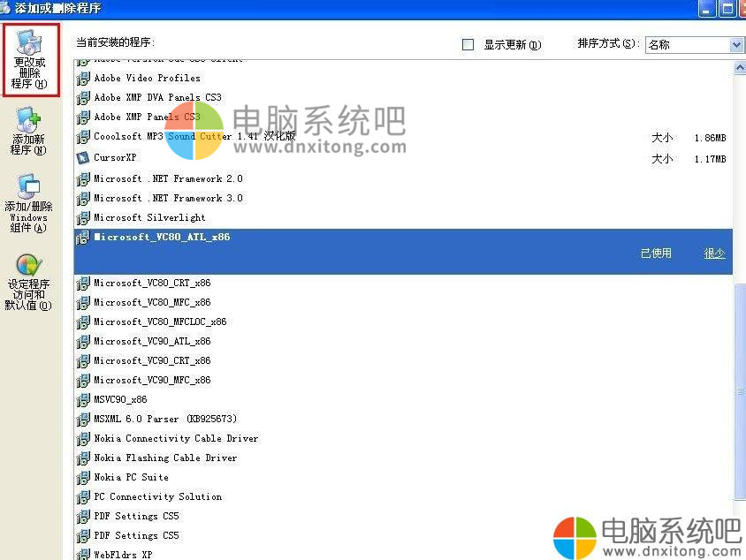746x560 pixels.
Task: Select Microsoft .NET Framework 2.0 text
Action: (x=169, y=178)
